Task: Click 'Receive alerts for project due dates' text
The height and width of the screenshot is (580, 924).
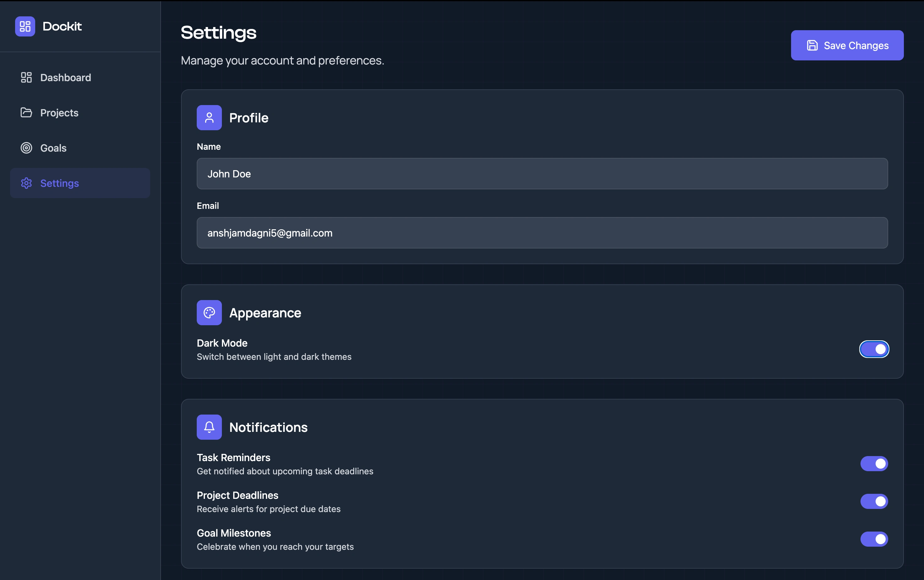Action: 269,509
